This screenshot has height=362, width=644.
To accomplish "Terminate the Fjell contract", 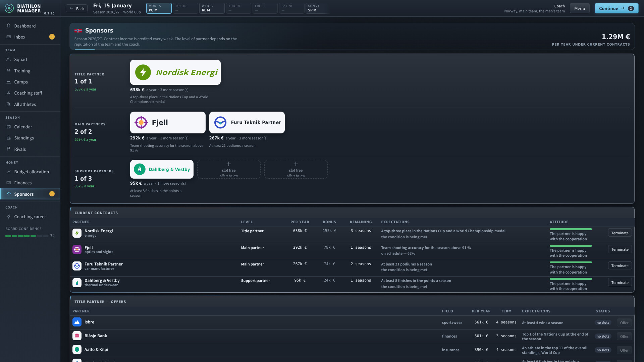I will coord(620,249).
